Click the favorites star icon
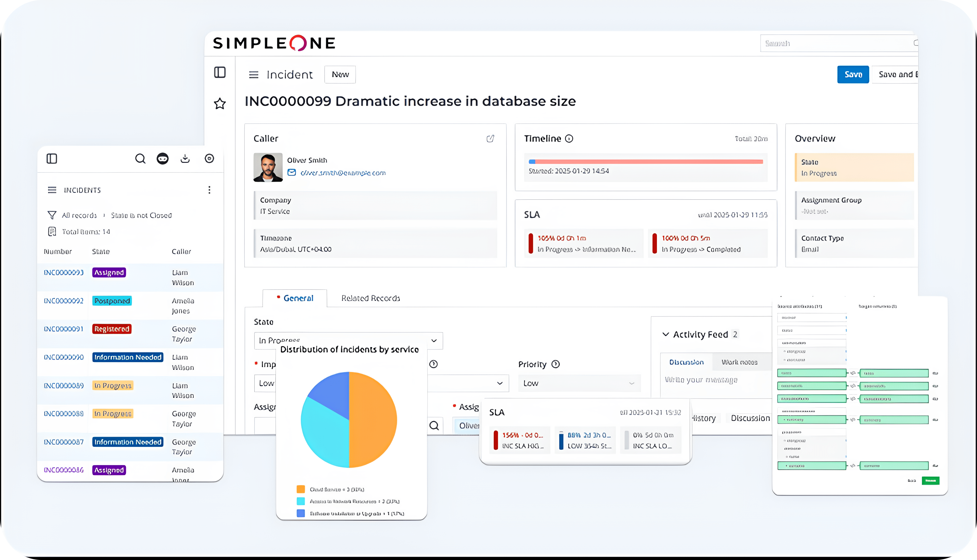This screenshot has height=560, width=977. pos(220,103)
